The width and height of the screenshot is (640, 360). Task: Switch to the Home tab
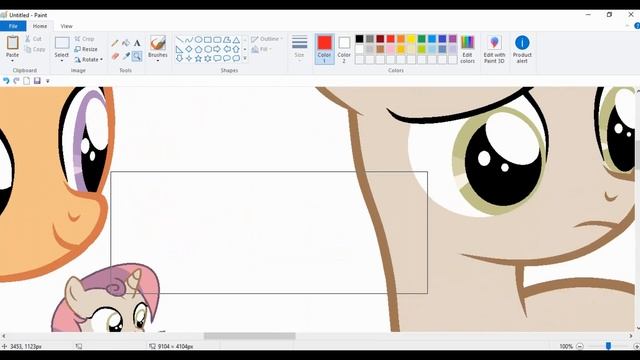click(x=40, y=26)
